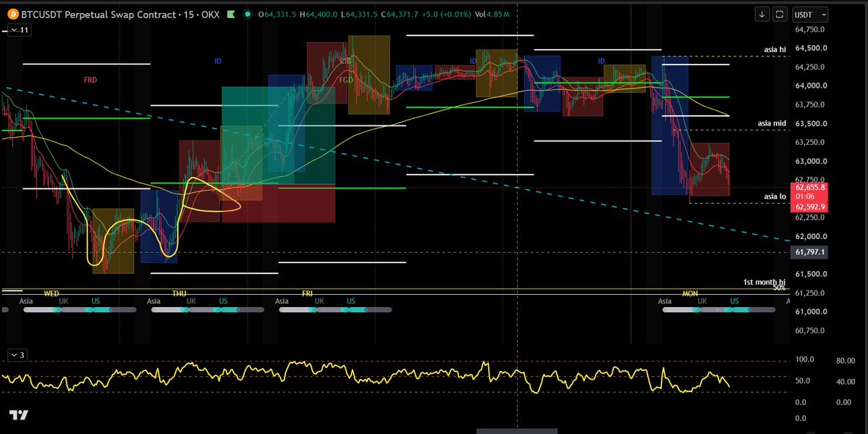The image size is (868, 434).
Task: Click the close value C64,371.7
Action: click(x=402, y=14)
